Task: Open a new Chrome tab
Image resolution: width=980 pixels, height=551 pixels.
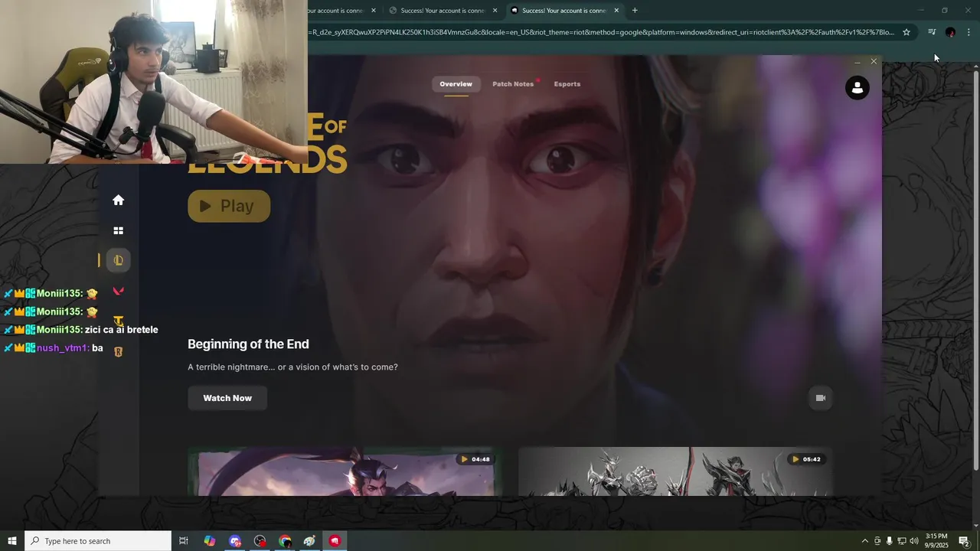Action: tap(635, 11)
